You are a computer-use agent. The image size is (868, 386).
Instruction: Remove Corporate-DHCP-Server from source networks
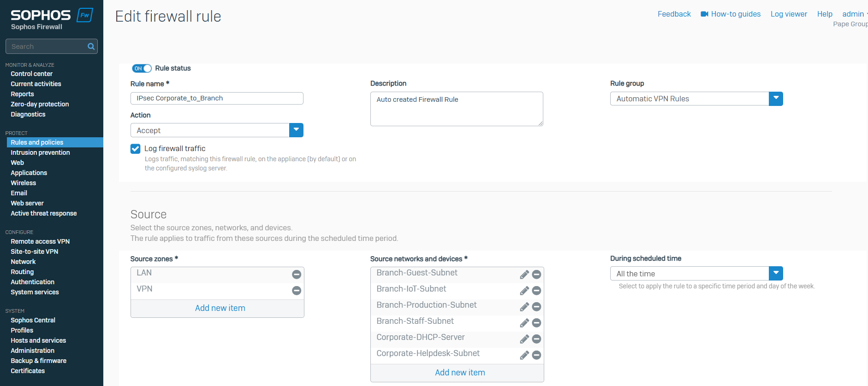point(536,339)
